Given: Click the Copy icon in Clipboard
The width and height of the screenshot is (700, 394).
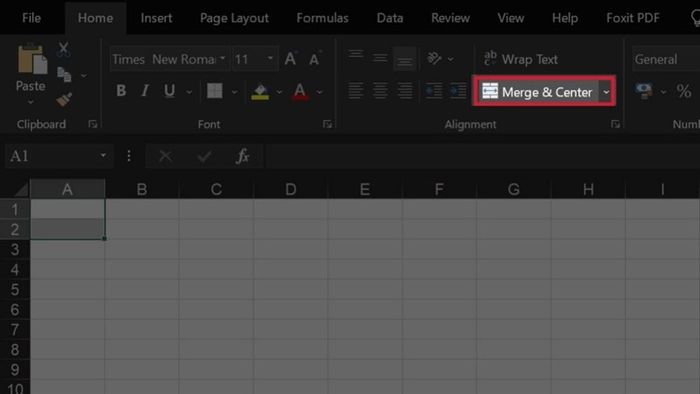Looking at the screenshot, I should [64, 75].
